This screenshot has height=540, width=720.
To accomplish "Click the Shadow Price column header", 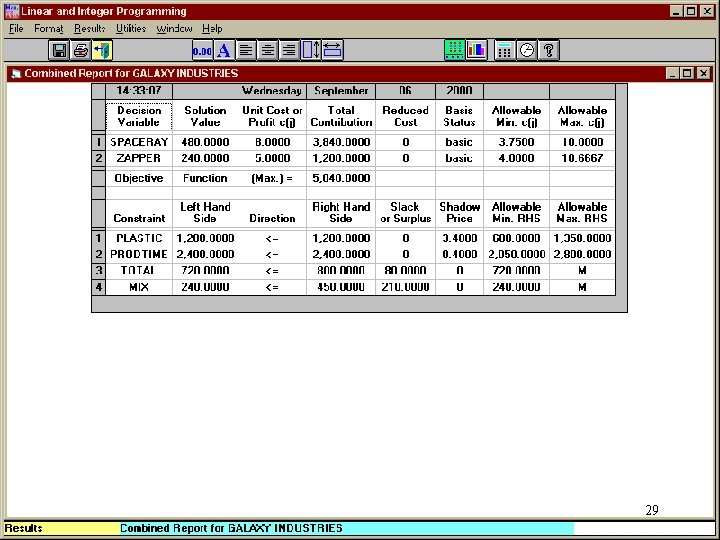I will (x=460, y=213).
